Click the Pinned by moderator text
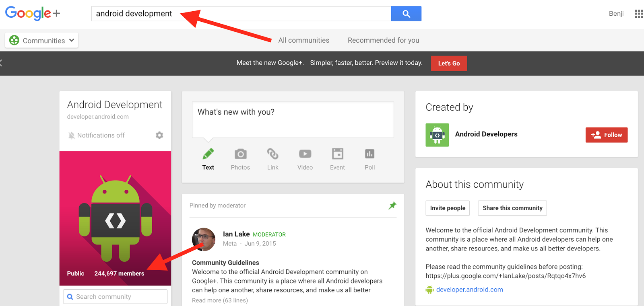Image resolution: width=644 pixels, height=306 pixels. 217,205
